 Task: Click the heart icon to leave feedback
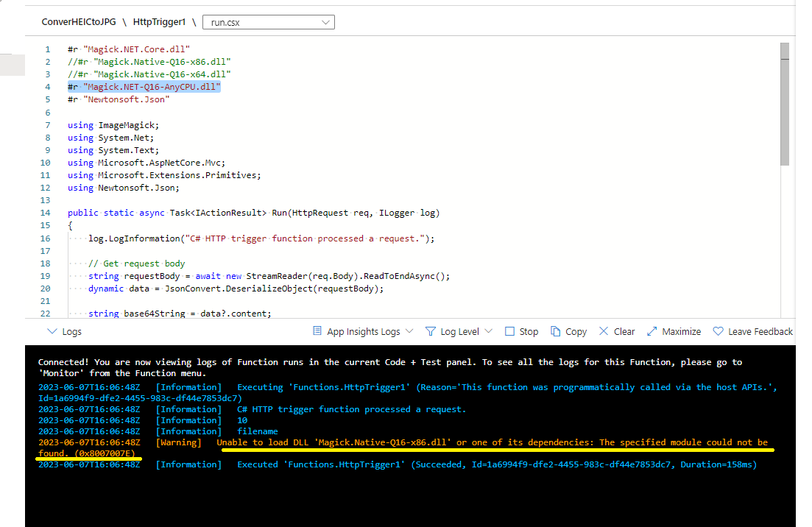(716, 331)
